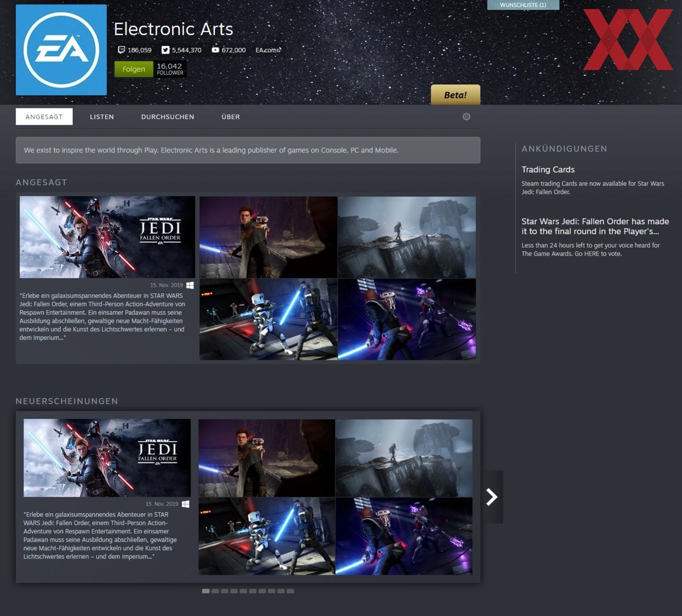The width and height of the screenshot is (682, 616).
Task: Click the purple Nightsister screenshot in Angesagt
Action: [x=407, y=319]
